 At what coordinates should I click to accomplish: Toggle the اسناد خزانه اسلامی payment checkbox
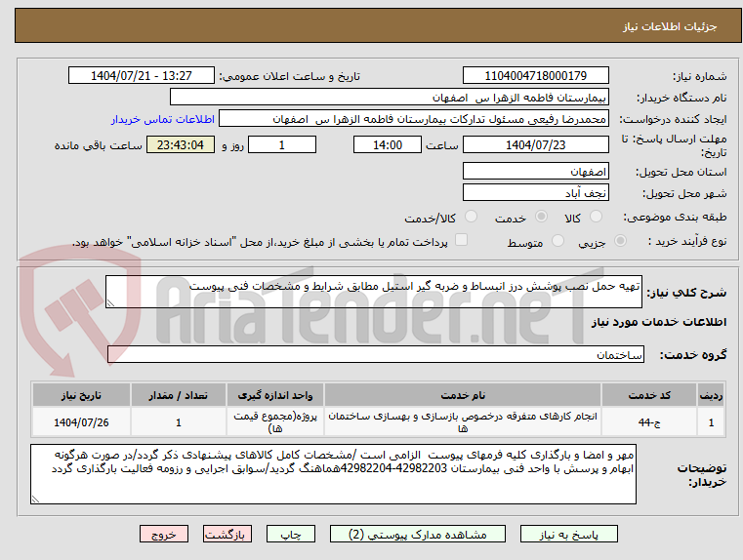click(x=461, y=240)
